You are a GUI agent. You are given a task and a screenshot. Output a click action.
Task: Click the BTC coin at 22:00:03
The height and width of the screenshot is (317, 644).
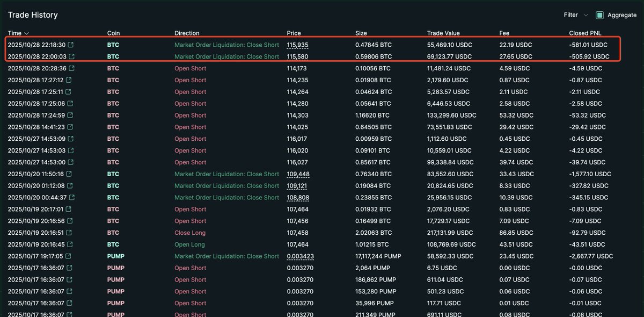(113, 57)
